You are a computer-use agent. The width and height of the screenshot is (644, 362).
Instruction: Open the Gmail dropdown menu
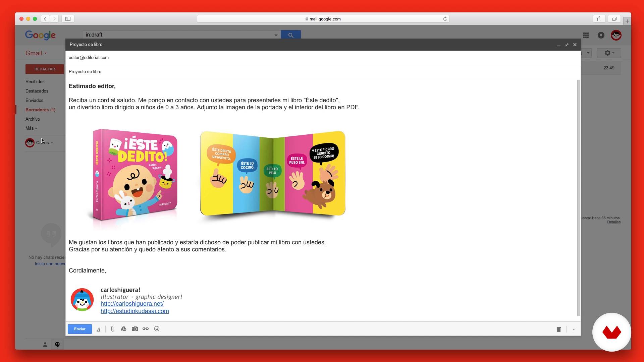(x=36, y=53)
